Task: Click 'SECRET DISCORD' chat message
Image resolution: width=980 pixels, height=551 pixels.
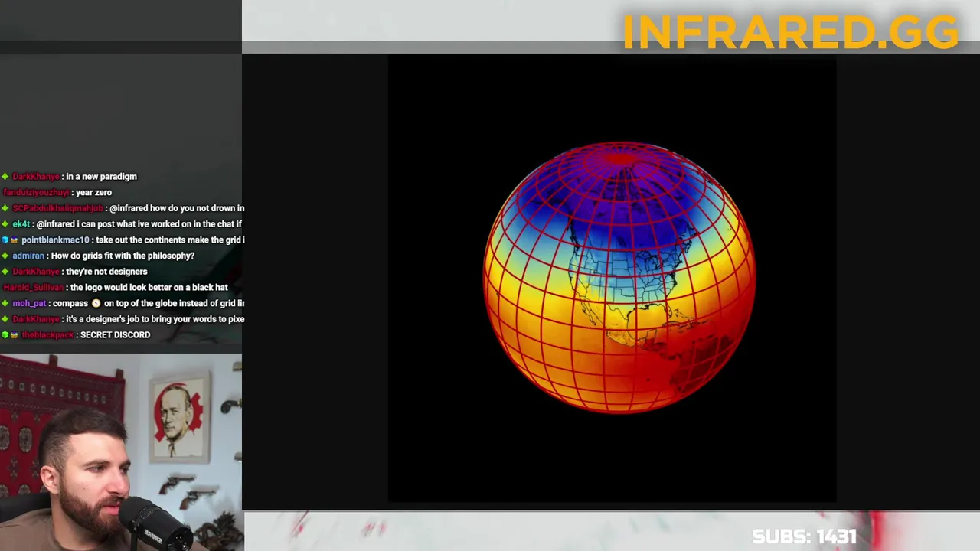Action: [115, 335]
